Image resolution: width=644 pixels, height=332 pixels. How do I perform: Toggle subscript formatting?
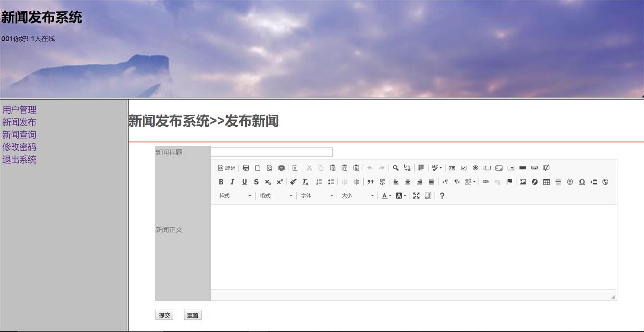[x=268, y=182]
